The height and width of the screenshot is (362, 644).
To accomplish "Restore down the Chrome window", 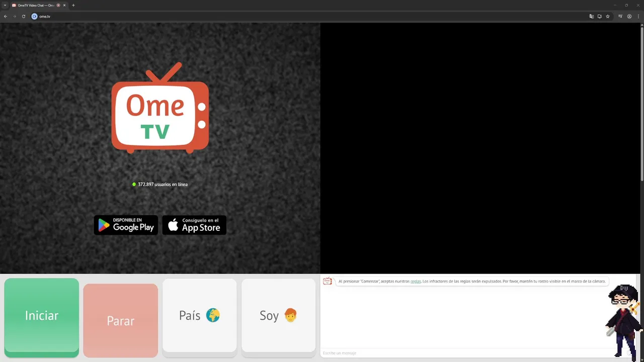I will click(x=626, y=5).
